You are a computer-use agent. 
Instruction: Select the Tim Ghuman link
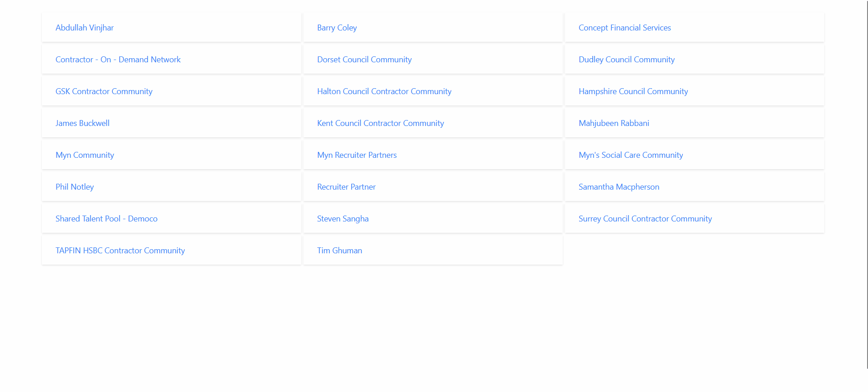[339, 251]
